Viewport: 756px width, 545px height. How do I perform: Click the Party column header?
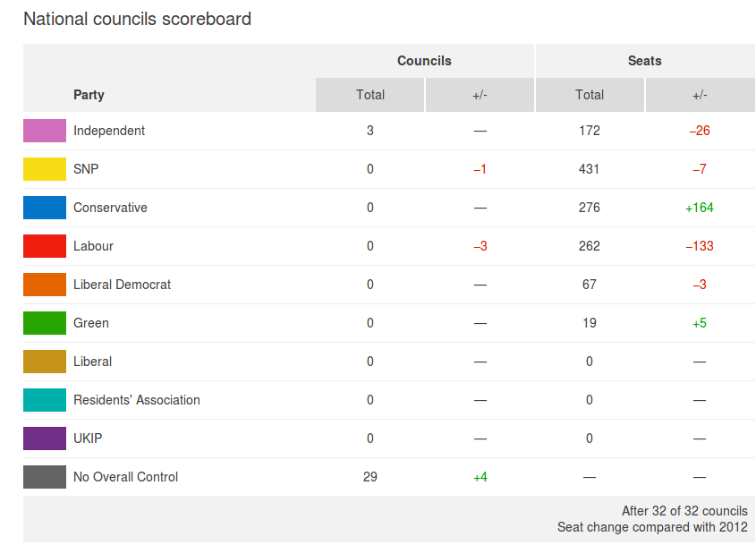pyautogui.click(x=89, y=95)
